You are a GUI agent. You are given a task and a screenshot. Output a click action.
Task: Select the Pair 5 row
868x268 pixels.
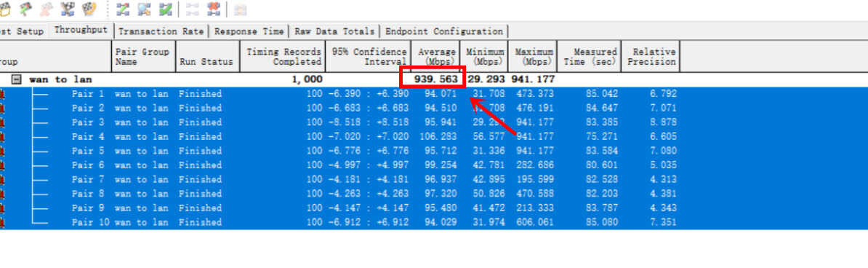pos(434,151)
